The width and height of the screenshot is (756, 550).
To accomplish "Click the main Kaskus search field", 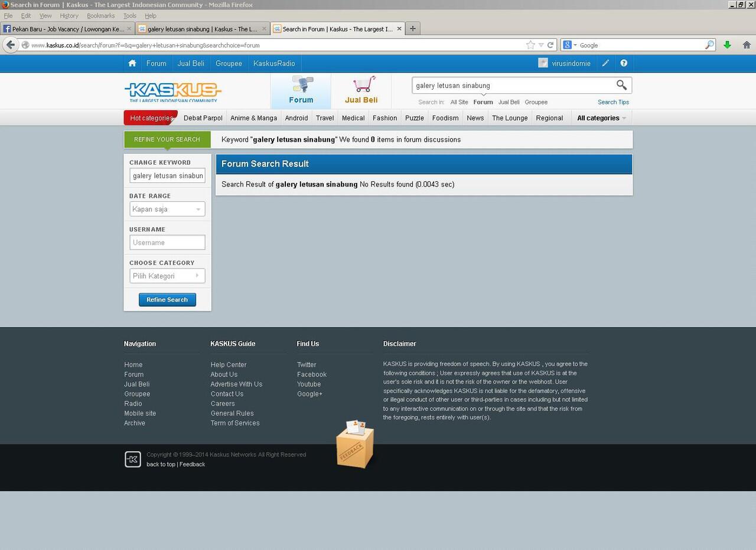I will [513, 85].
